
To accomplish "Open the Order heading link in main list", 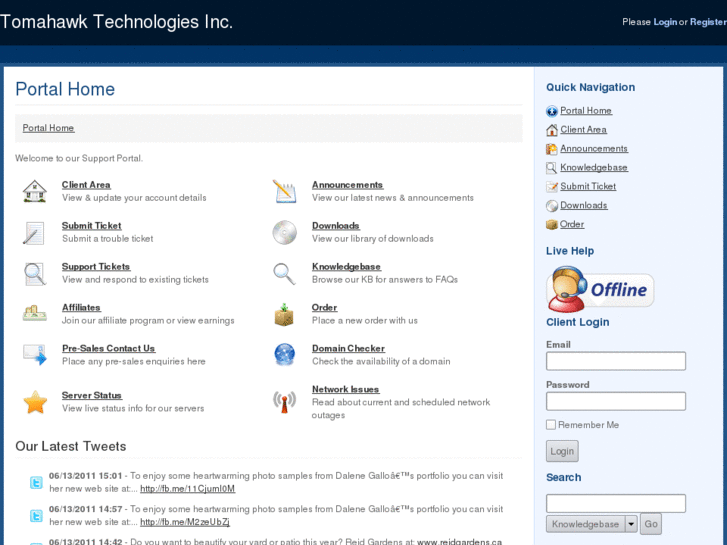I will [x=324, y=308].
